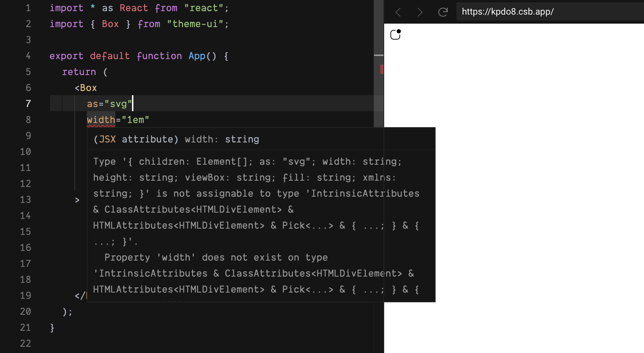Screen dimensions: 644x353
Task: Click line number 22 in the gutter
Action: tap(25, 344)
